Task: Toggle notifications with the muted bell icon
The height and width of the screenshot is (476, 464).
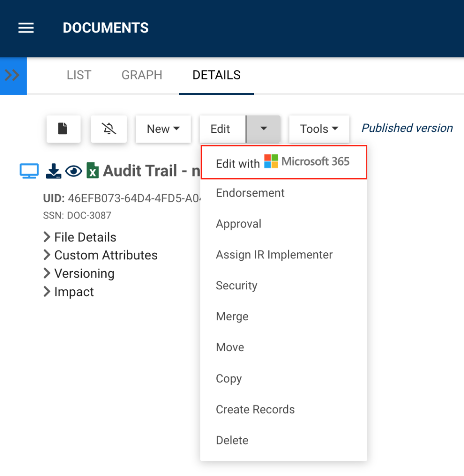Action: coord(109,129)
